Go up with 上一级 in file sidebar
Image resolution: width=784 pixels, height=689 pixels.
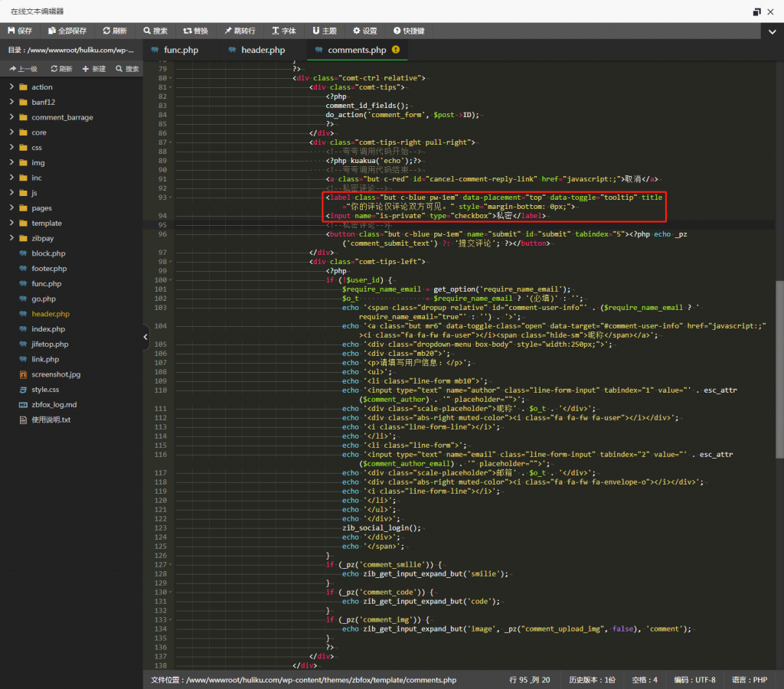click(22, 69)
